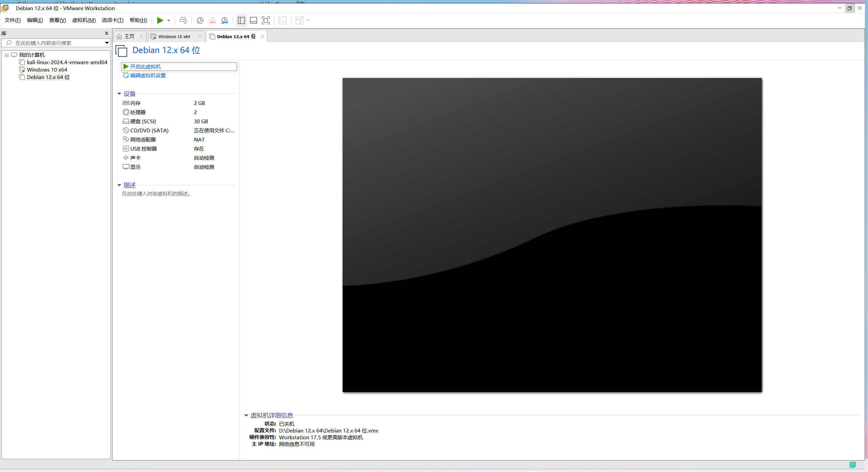Take a snapshot with the clock-plus icon
This screenshot has height=472, width=868.
[200, 21]
